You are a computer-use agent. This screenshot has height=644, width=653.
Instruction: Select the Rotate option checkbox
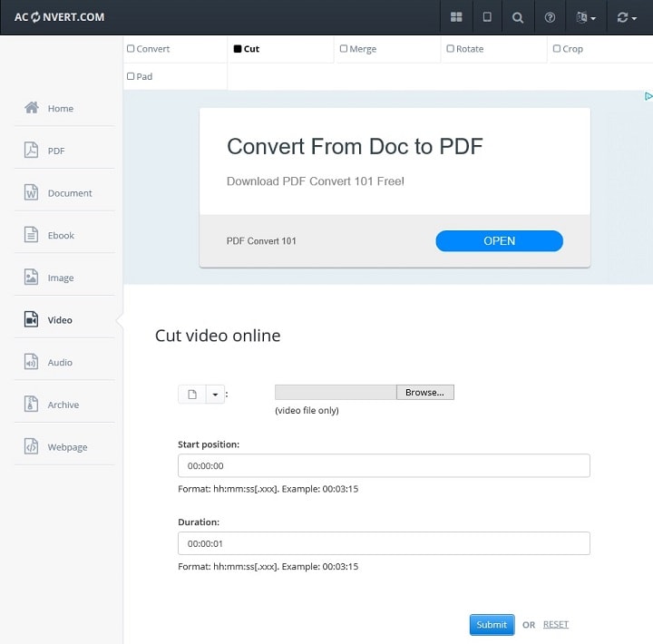click(450, 49)
